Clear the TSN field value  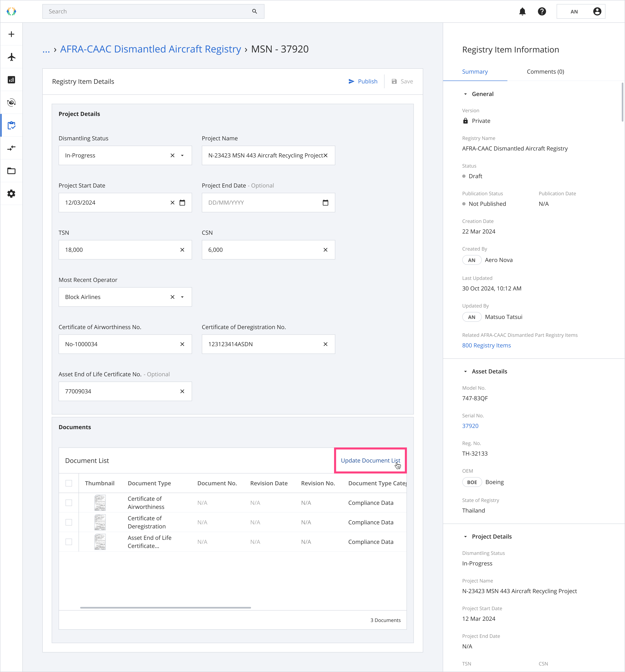pyautogui.click(x=182, y=250)
